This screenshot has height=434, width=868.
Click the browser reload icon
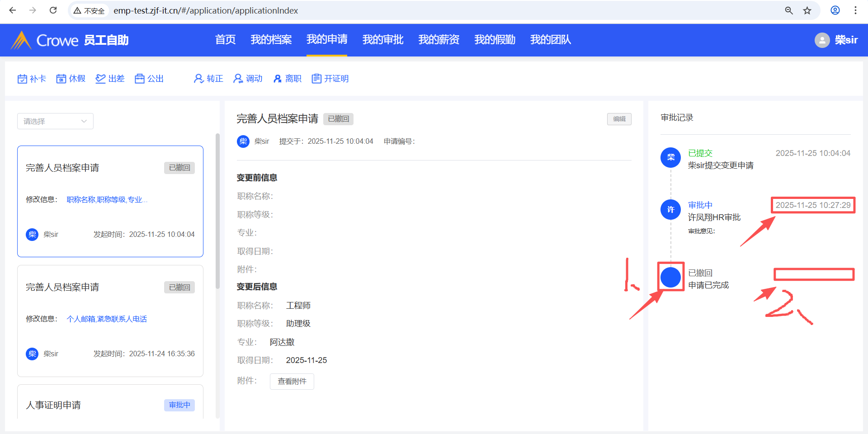53,10
